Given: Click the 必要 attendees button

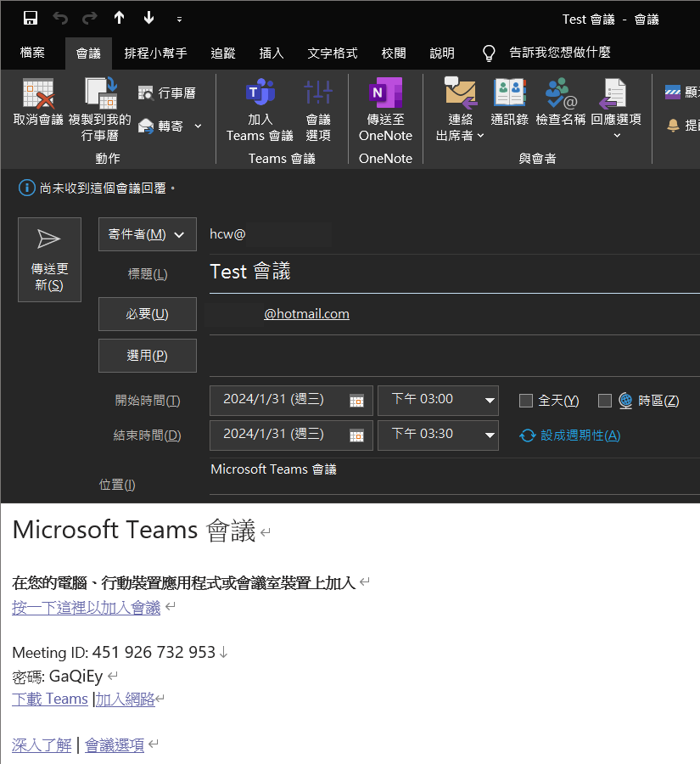Looking at the screenshot, I should (148, 314).
